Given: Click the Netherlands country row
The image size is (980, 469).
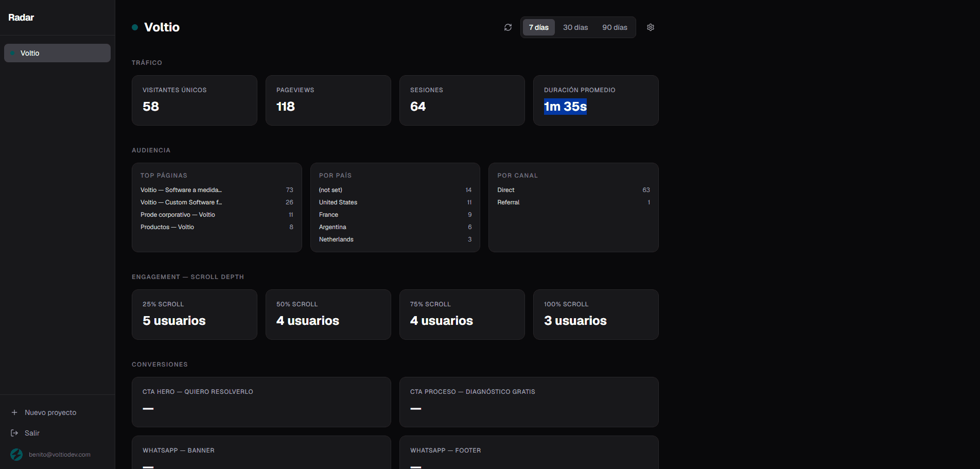Looking at the screenshot, I should (x=395, y=239).
